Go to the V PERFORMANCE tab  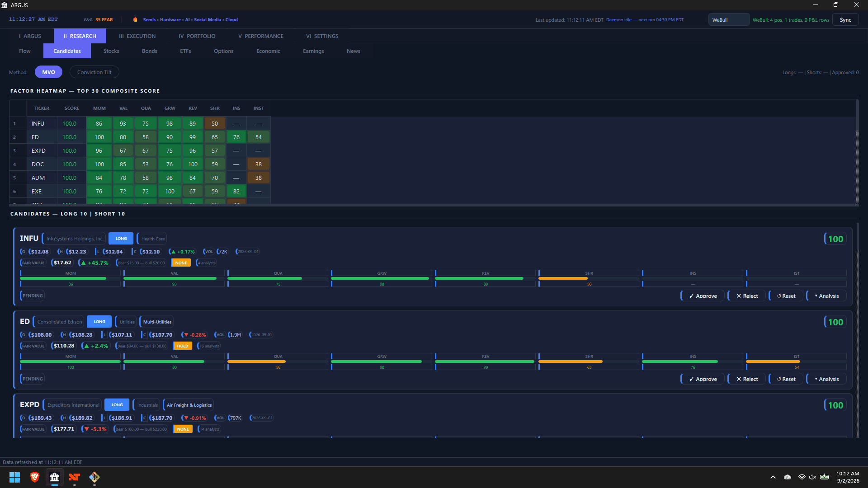261,36
